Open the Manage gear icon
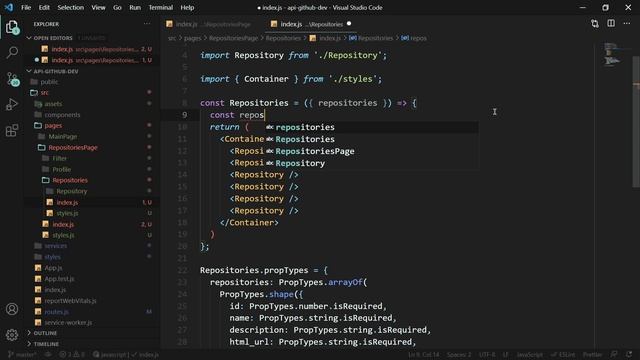640x360 pixels. coord(12,335)
